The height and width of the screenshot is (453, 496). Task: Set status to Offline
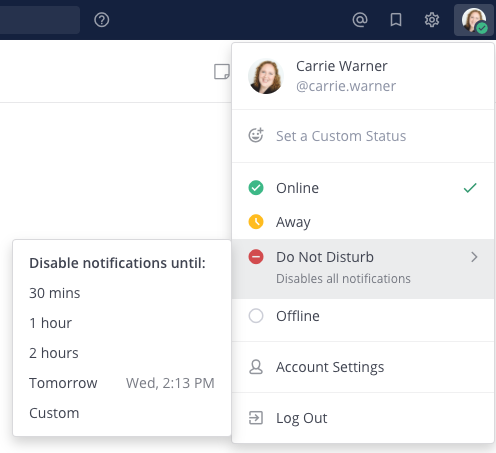point(363,316)
